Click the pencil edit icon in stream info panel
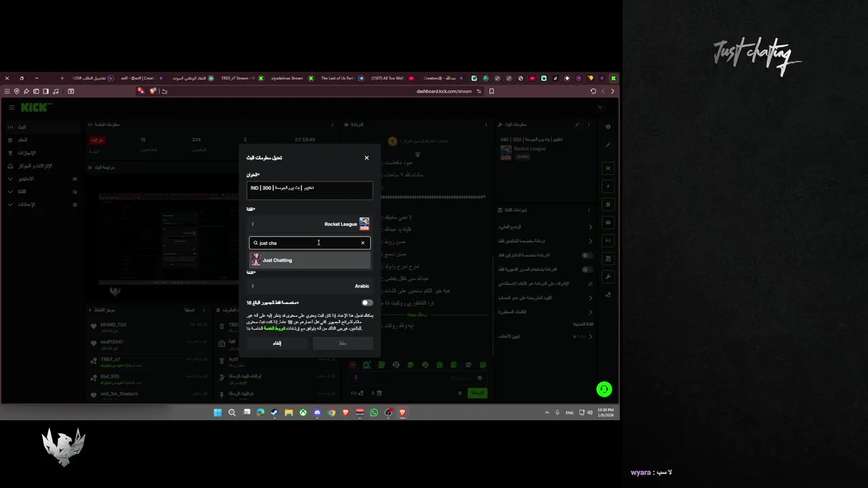This screenshot has width=868, height=488. coord(577,125)
